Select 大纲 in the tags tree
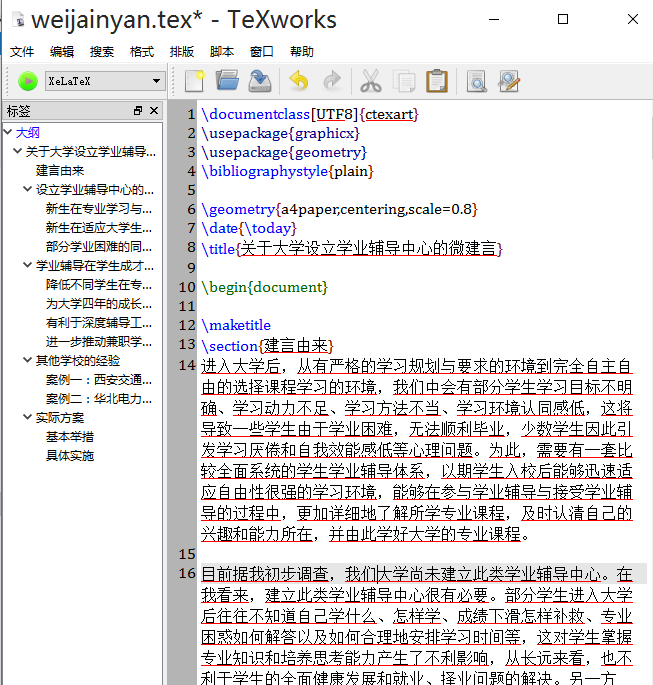This screenshot has height=685, width=653. pyautogui.click(x=28, y=132)
